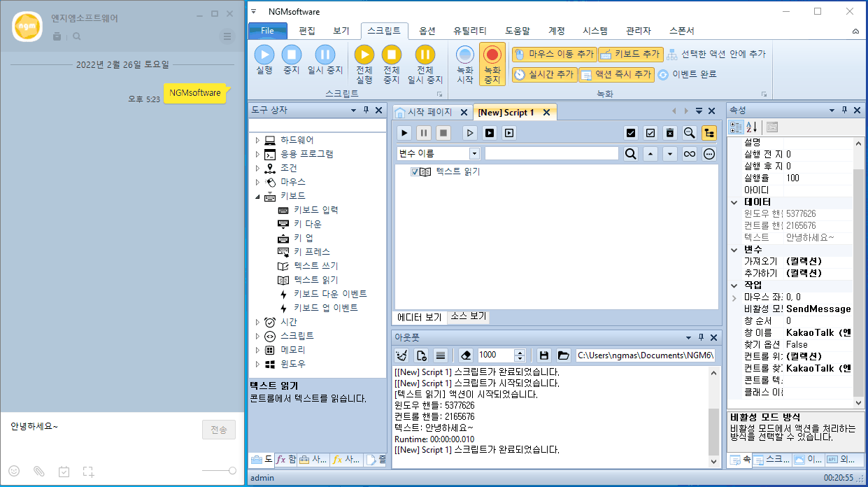Click the 텍스트 property value 안녕하세요~

pyautogui.click(x=810, y=237)
